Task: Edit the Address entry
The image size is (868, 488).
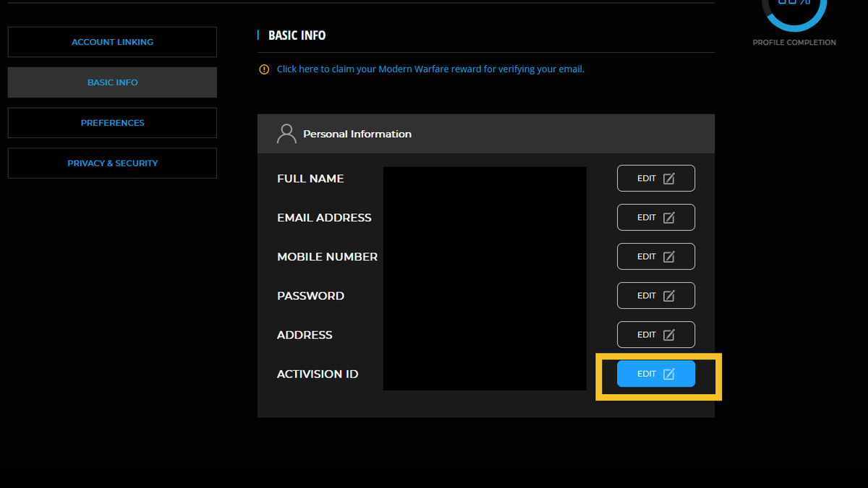Action: (x=656, y=335)
